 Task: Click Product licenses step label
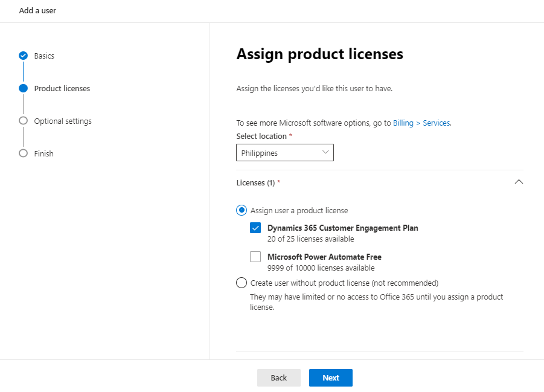[x=62, y=89]
